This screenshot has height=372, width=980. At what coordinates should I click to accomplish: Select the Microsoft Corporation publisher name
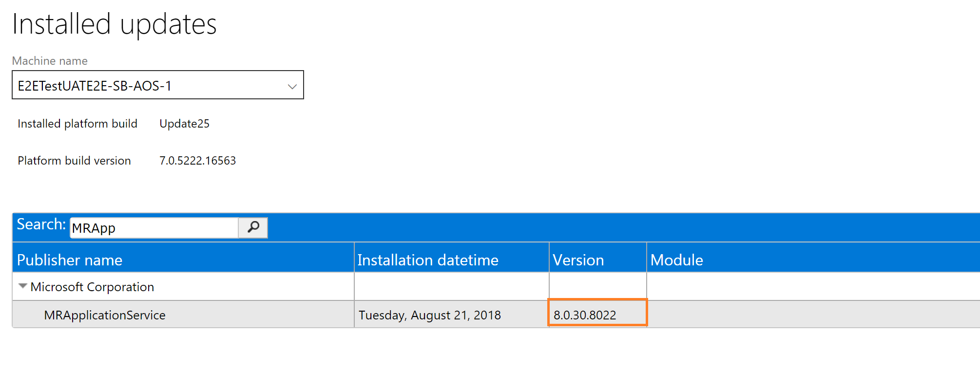92,286
